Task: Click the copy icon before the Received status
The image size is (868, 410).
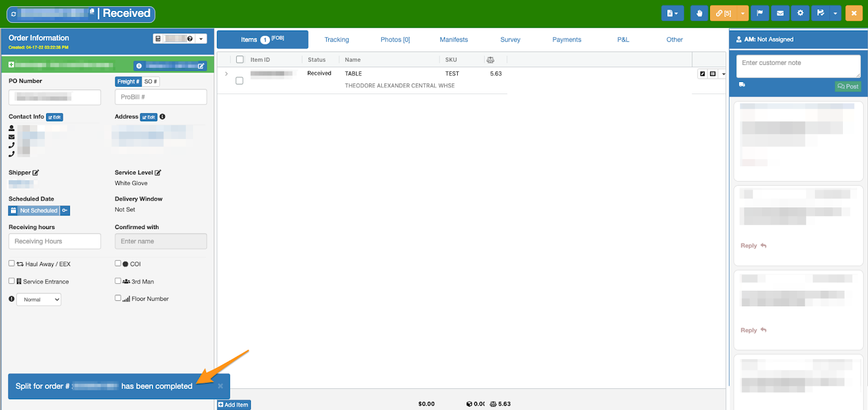Action: tap(92, 12)
